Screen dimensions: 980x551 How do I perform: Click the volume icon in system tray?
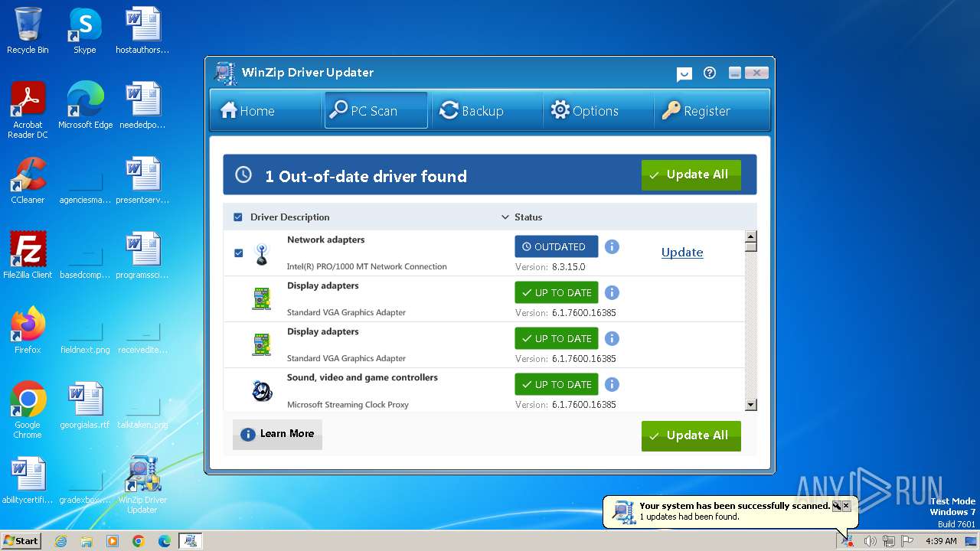pos(870,541)
